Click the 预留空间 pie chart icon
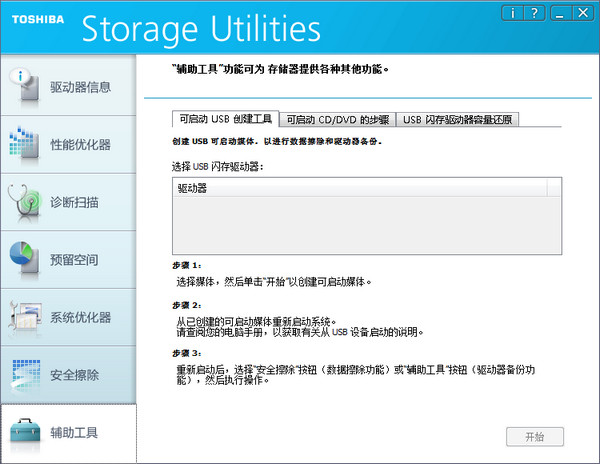This screenshot has height=464, width=600. point(24,259)
